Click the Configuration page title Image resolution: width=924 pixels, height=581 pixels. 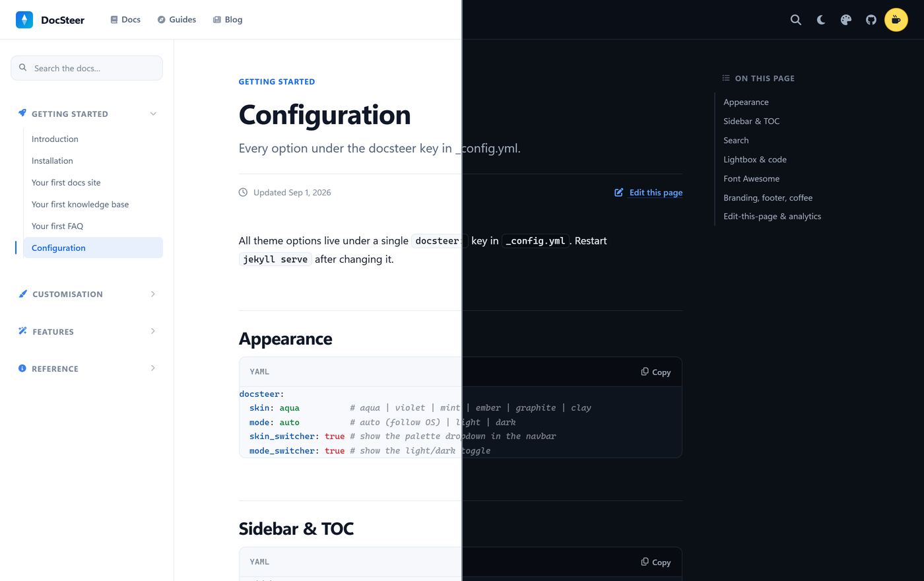[x=325, y=115]
